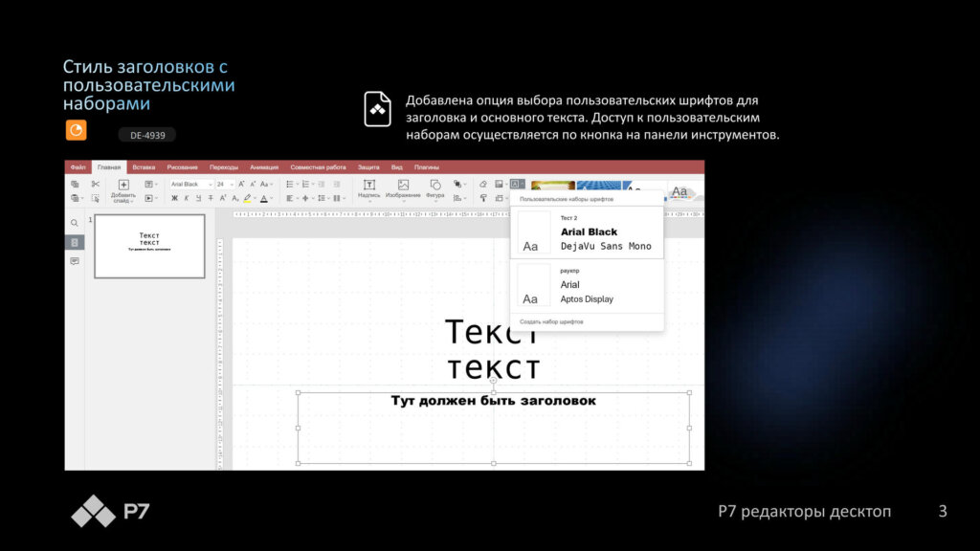The image size is (980, 551).
Task: Open the comments panel in left sidebar
Action: pyautogui.click(x=75, y=260)
